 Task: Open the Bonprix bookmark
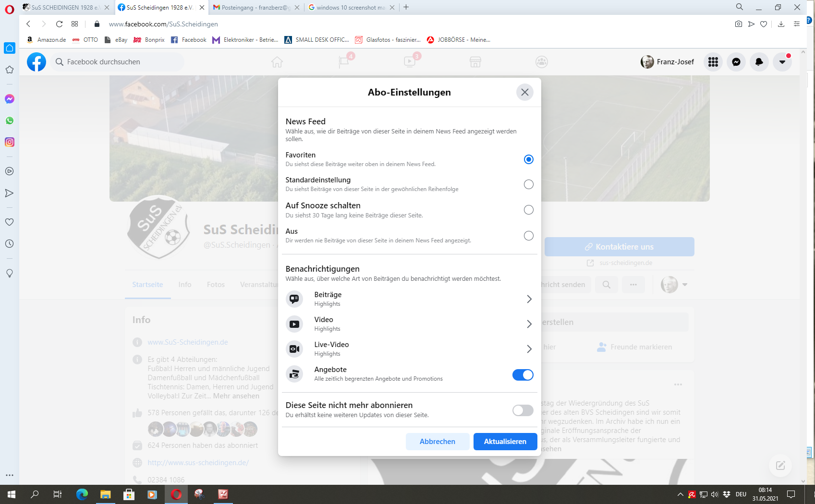(x=149, y=40)
